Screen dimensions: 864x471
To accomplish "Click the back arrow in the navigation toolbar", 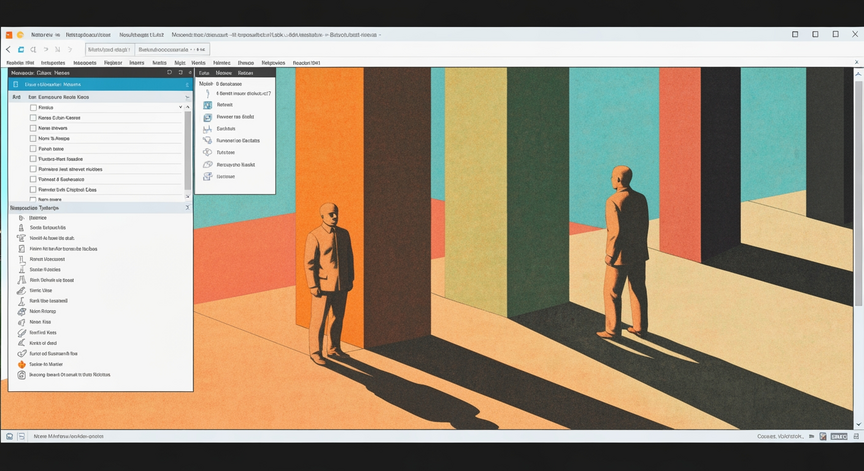I will click(8, 50).
